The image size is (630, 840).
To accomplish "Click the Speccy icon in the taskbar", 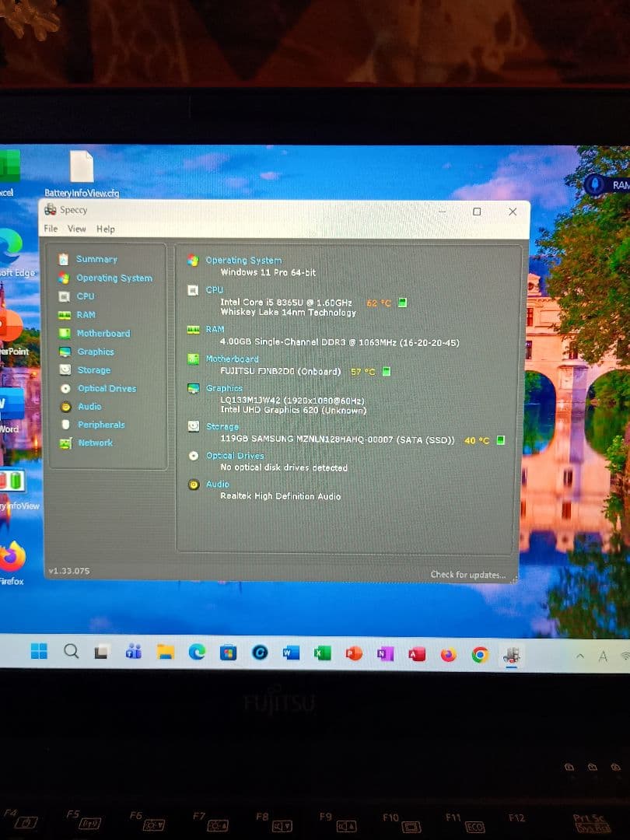I will click(x=512, y=655).
